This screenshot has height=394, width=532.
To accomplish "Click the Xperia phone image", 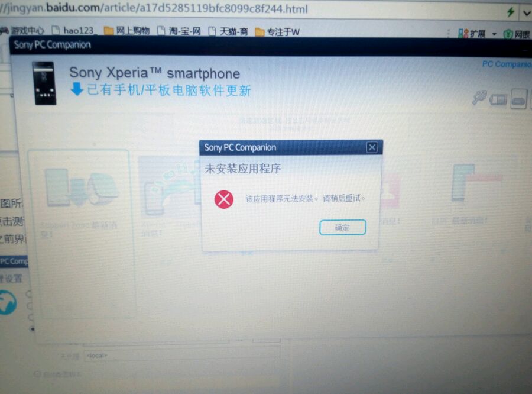I will 45,83.
